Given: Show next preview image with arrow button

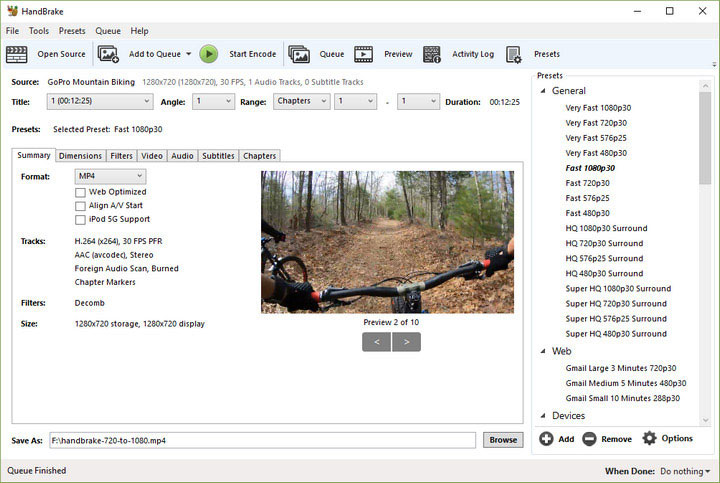Looking at the screenshot, I should [406, 342].
